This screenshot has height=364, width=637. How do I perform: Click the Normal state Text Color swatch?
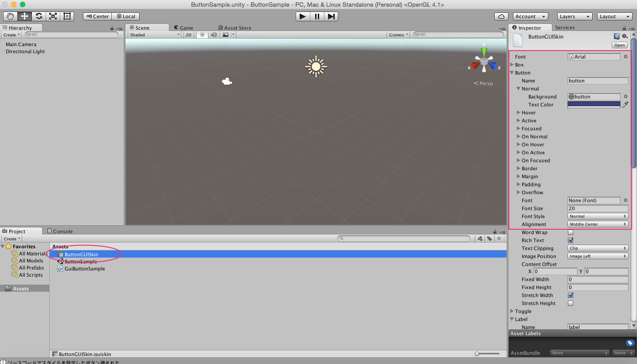pyautogui.click(x=594, y=104)
